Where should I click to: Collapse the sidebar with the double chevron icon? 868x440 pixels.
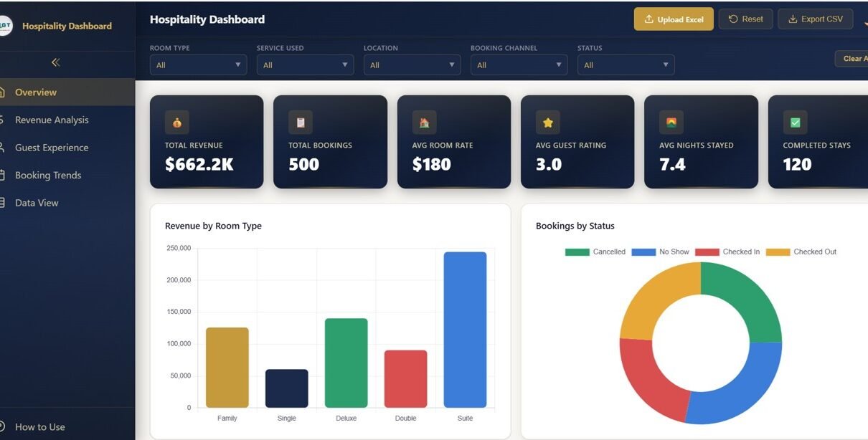coord(55,62)
